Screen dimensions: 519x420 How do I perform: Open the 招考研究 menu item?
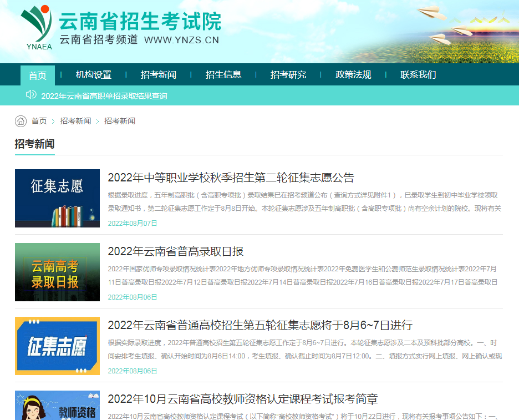tap(288, 75)
